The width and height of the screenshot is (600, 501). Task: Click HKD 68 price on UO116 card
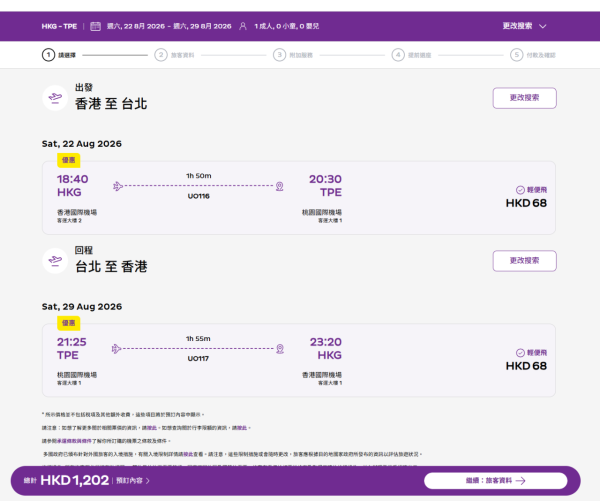click(526, 203)
